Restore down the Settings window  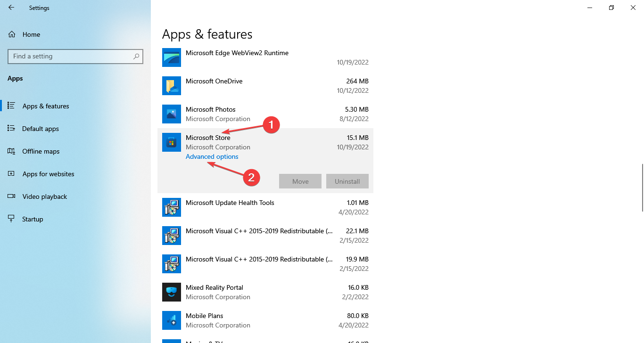[x=611, y=8]
